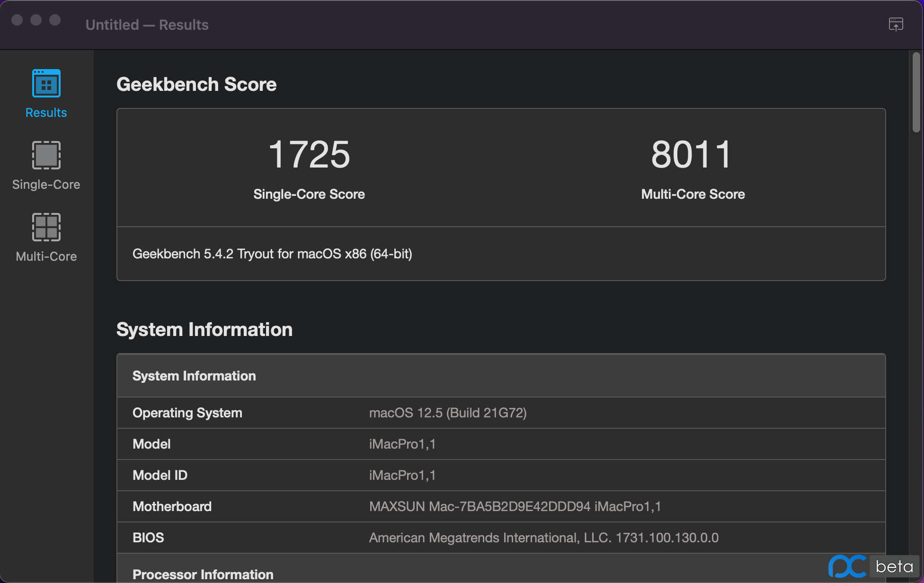The height and width of the screenshot is (583, 924).
Task: Click the Results tab label
Action: pos(46,113)
